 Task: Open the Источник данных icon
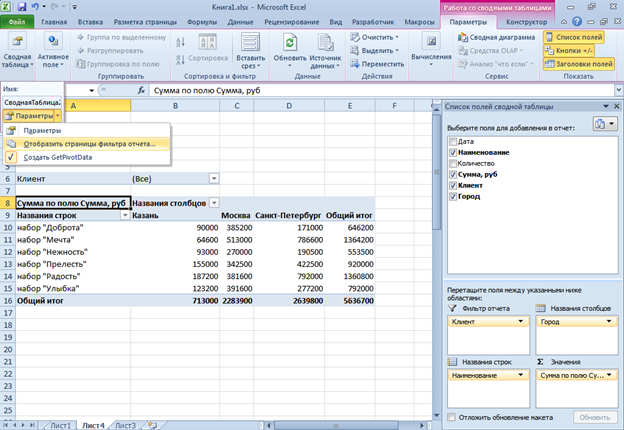[324, 44]
